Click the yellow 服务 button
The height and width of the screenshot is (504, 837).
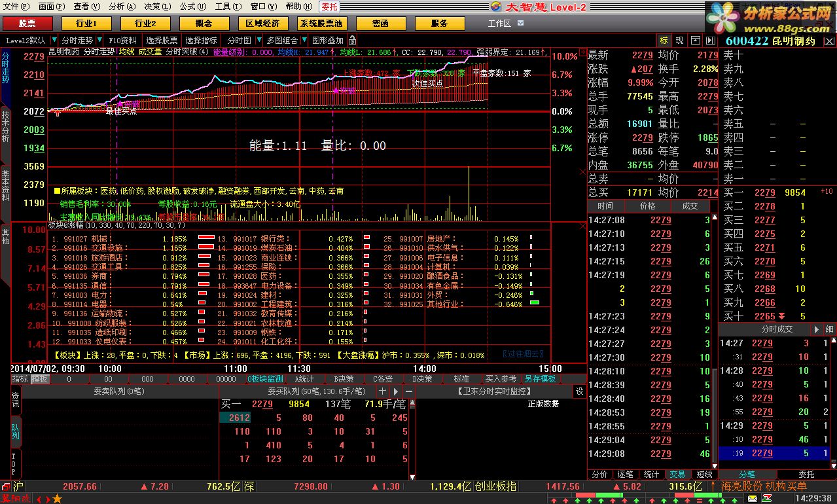pyautogui.click(x=439, y=24)
